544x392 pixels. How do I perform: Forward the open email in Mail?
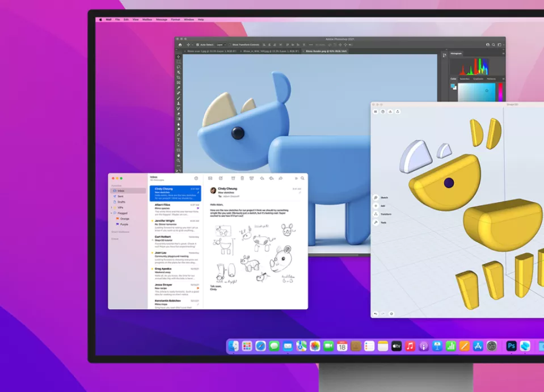coord(281,178)
